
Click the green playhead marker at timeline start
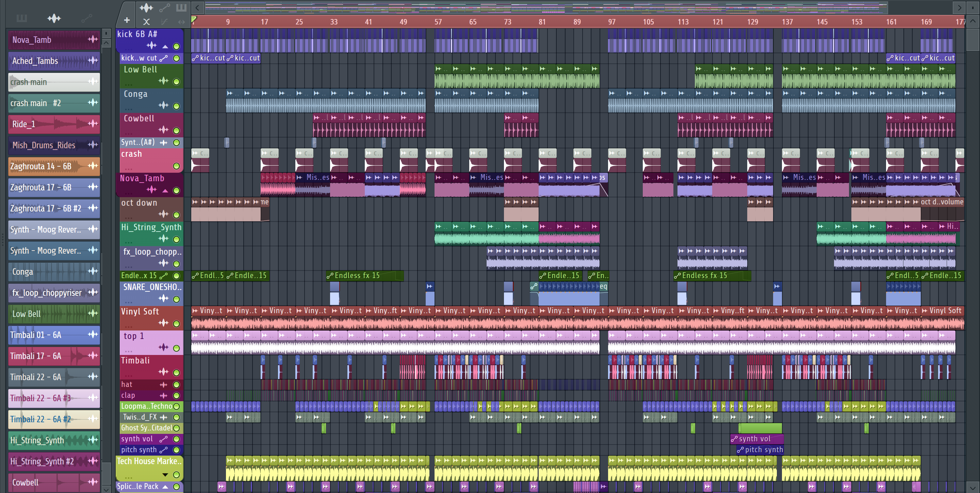tap(194, 19)
